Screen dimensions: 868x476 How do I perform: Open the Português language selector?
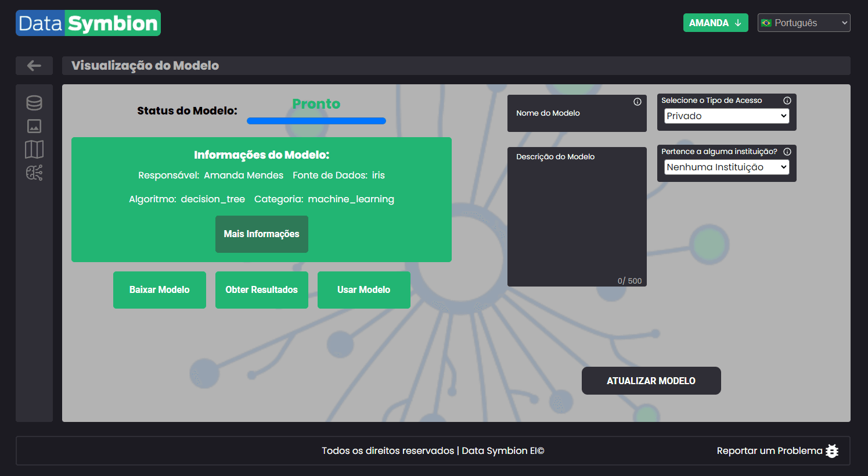[x=804, y=23]
